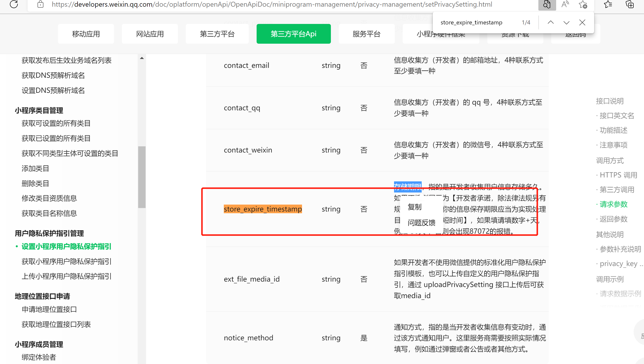This screenshot has height=364, width=644.
Task: Jump to 返回参数 in page outline
Action: [613, 219]
